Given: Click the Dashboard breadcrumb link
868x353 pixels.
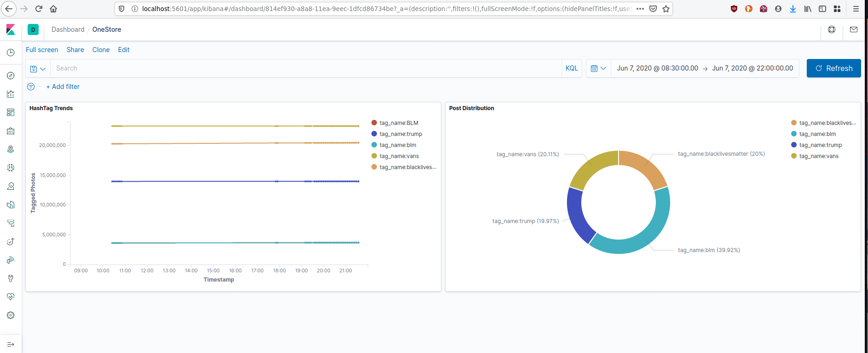Looking at the screenshot, I should click(68, 29).
